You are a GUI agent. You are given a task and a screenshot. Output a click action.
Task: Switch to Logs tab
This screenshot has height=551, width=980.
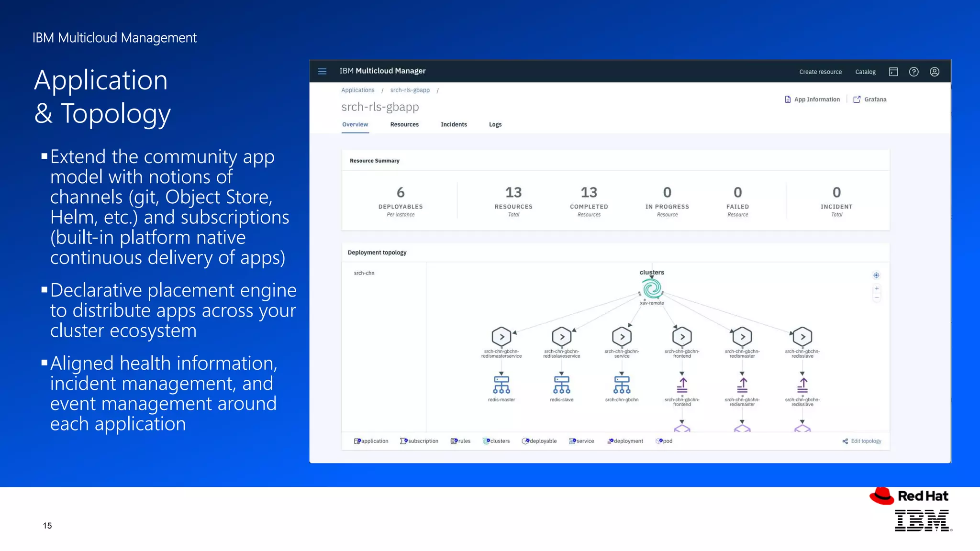(x=495, y=124)
